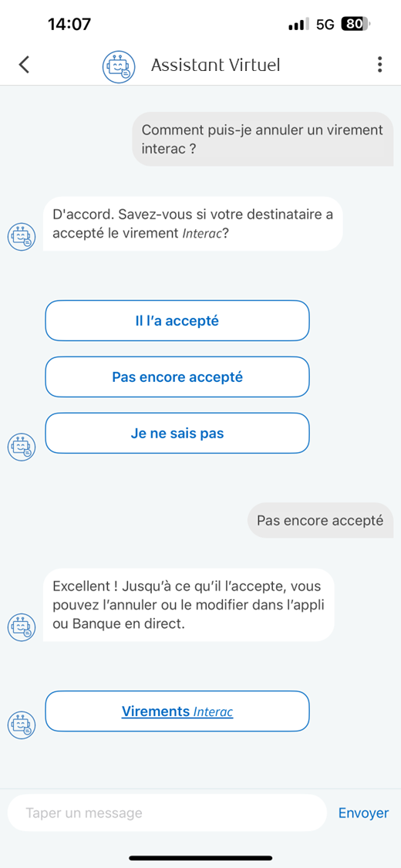
Task: Tap bot avatar beside the Virements Interac button
Action: (x=22, y=724)
